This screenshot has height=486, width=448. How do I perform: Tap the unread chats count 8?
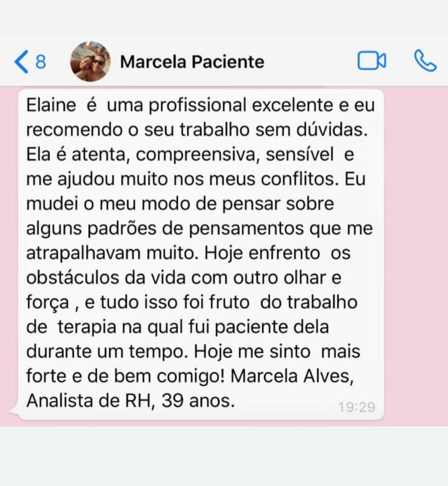pyautogui.click(x=41, y=62)
